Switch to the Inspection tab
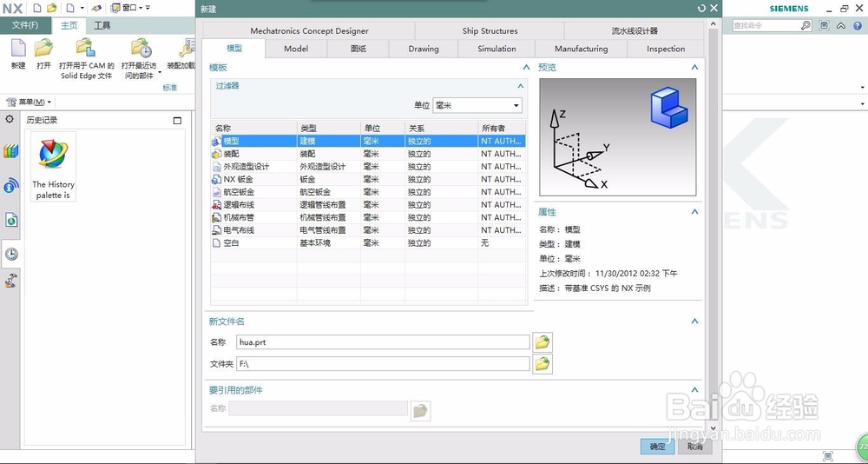Viewport: 868px width, 464px height. coord(666,49)
